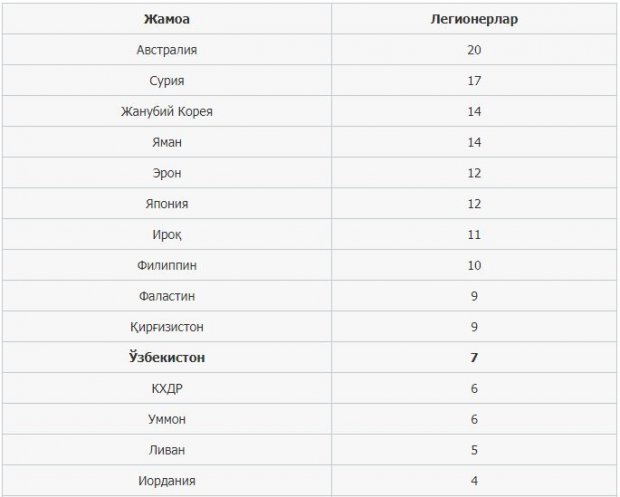Select the Ливан team name
Image resolution: width=620 pixels, height=497 pixels.
pos(167,450)
